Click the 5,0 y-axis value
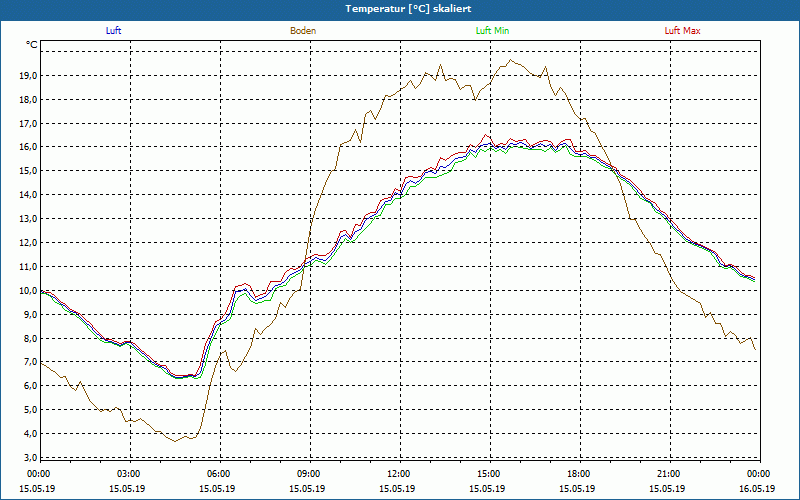The height and width of the screenshot is (500, 800). [29, 410]
